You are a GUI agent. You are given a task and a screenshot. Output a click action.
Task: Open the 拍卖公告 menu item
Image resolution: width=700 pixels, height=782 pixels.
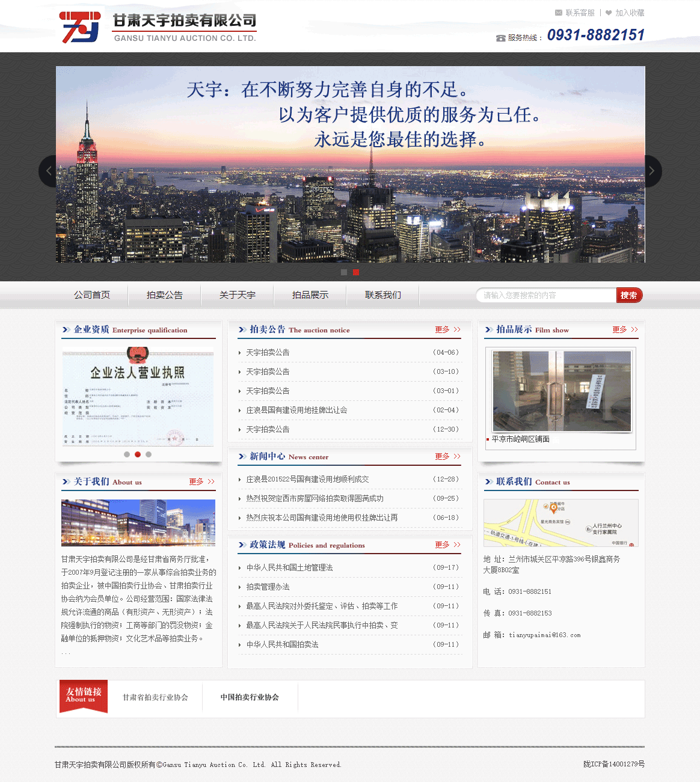click(x=165, y=295)
